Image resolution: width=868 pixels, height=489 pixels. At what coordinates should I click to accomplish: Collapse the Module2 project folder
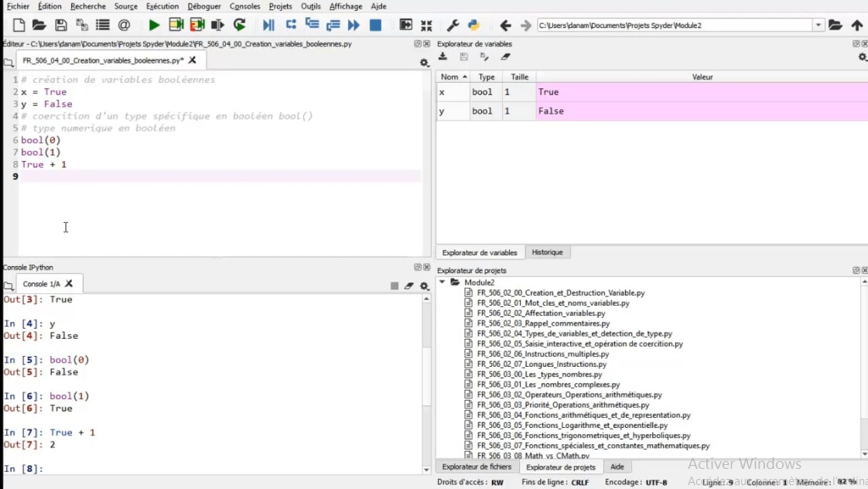(443, 282)
